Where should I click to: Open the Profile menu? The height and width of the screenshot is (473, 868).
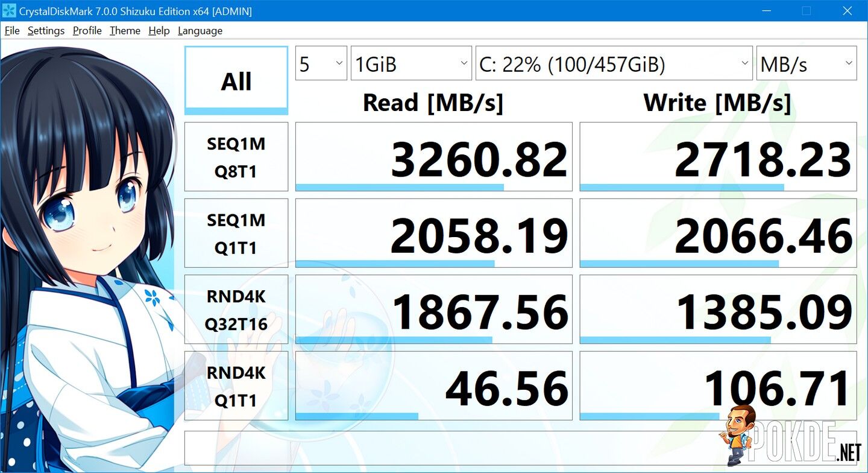87,31
